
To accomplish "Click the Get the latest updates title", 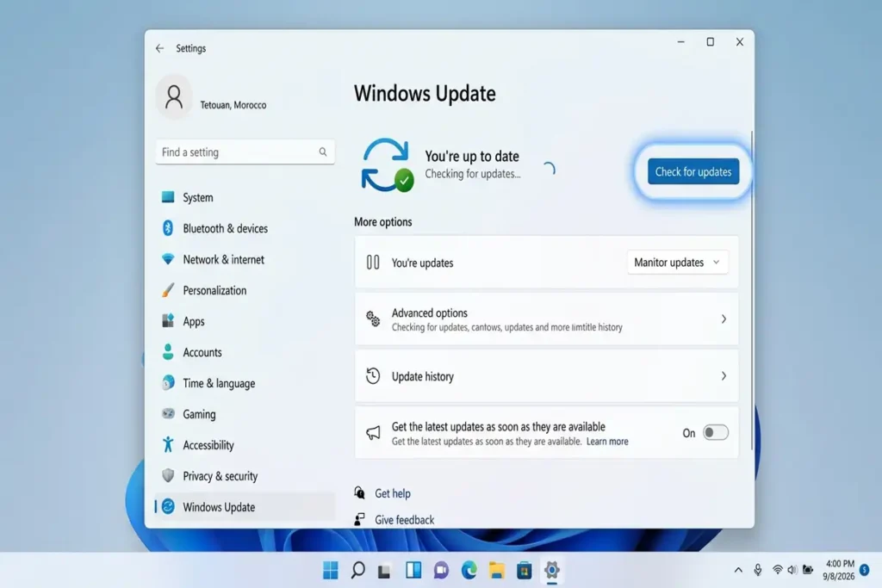I will point(499,426).
